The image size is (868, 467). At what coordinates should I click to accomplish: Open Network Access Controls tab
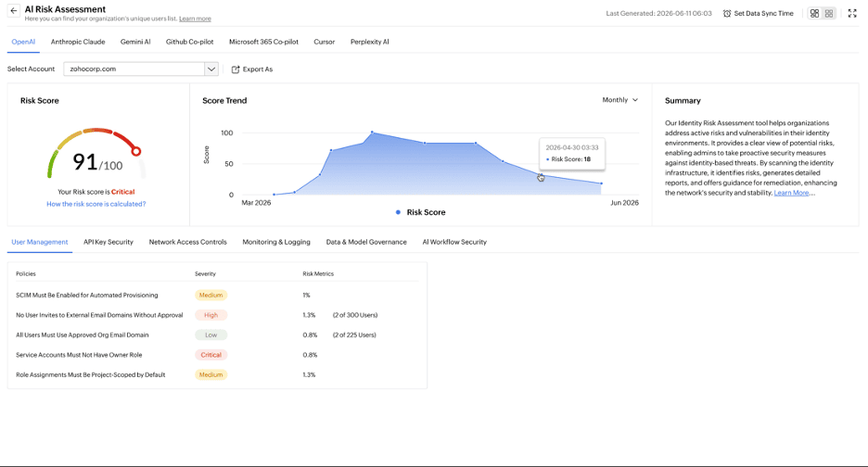click(187, 243)
